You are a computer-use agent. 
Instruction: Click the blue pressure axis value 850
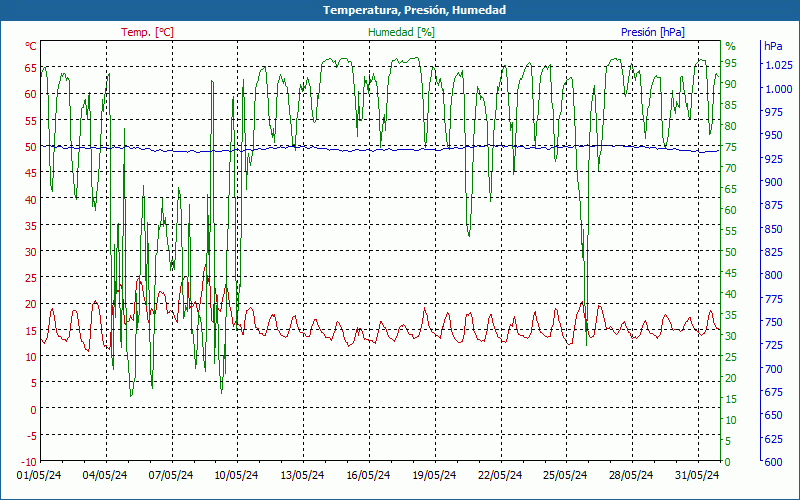click(x=774, y=229)
